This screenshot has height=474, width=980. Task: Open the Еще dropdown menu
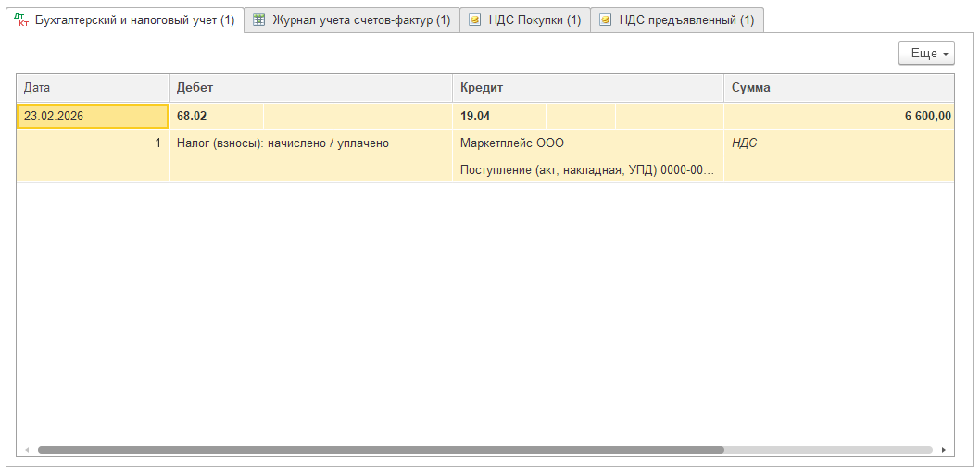926,54
